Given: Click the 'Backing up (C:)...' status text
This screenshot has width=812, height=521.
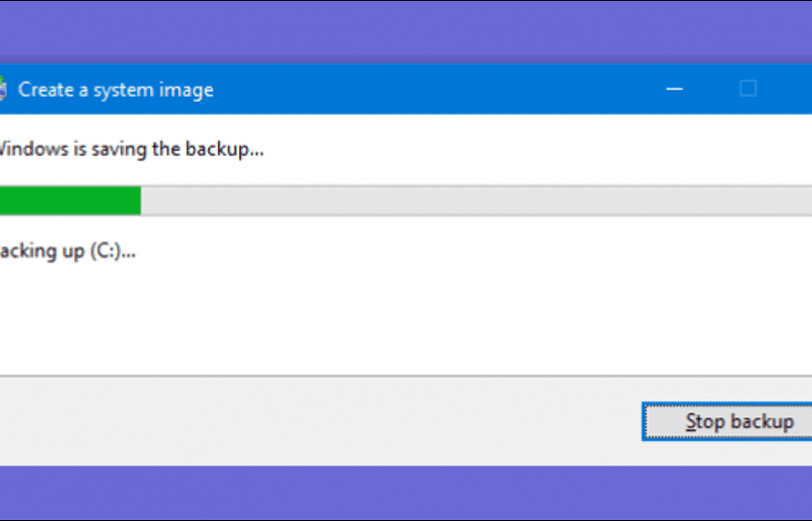Looking at the screenshot, I should pyautogui.click(x=67, y=252).
